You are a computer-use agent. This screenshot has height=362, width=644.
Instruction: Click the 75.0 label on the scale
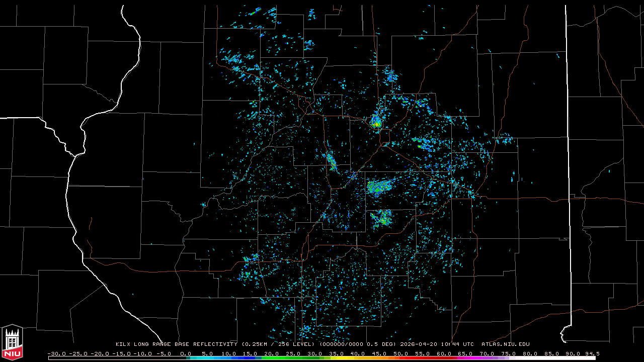coord(508,353)
